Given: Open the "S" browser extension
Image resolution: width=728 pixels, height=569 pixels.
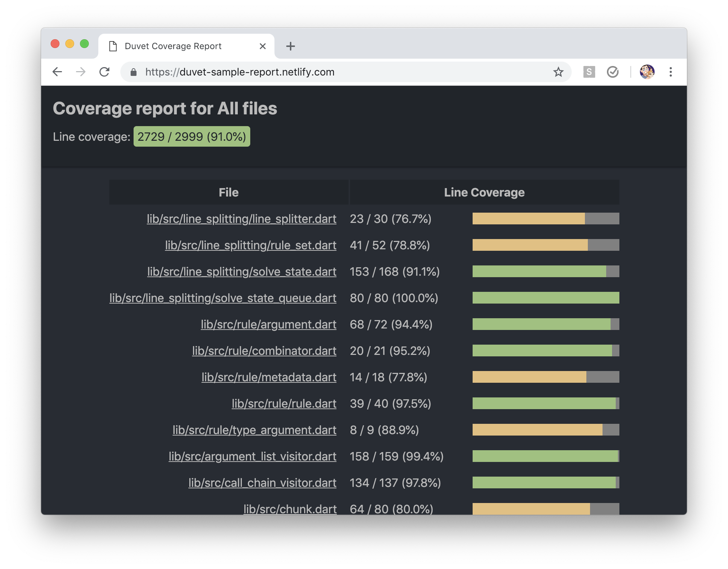Looking at the screenshot, I should pos(589,72).
